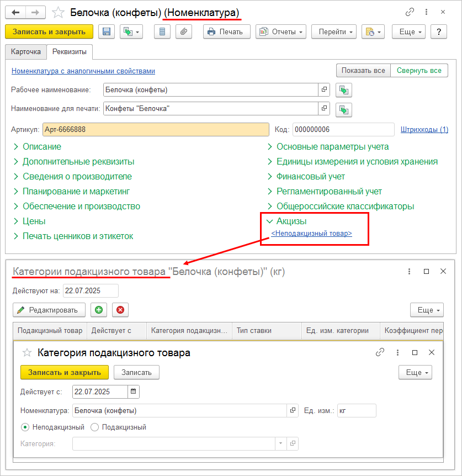
Task: Open attached files with the paperclip icon
Action: (x=184, y=31)
